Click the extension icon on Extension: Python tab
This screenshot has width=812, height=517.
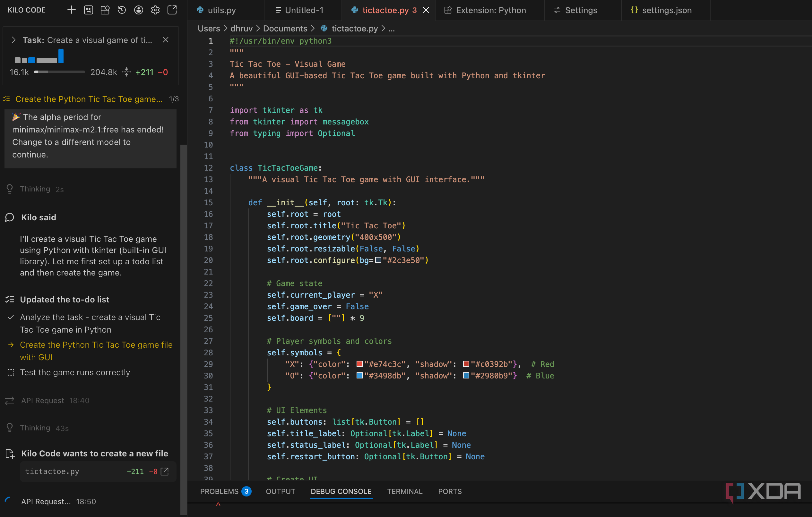(448, 10)
